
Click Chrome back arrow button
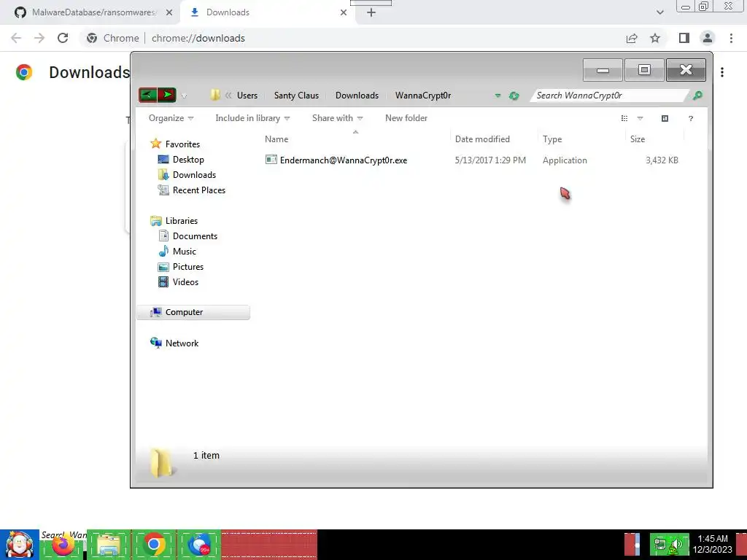(x=16, y=38)
